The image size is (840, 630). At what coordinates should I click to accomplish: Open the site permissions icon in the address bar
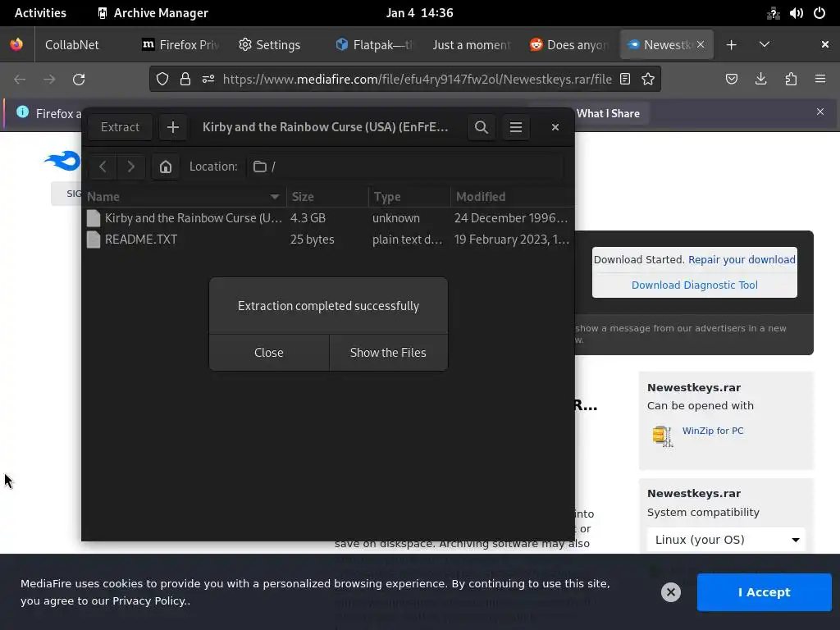coord(208,80)
